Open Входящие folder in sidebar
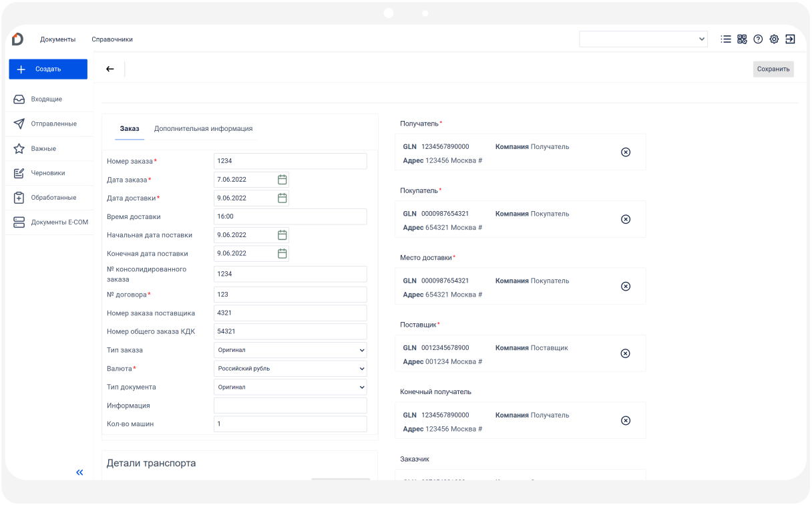812x505 pixels. [46, 99]
